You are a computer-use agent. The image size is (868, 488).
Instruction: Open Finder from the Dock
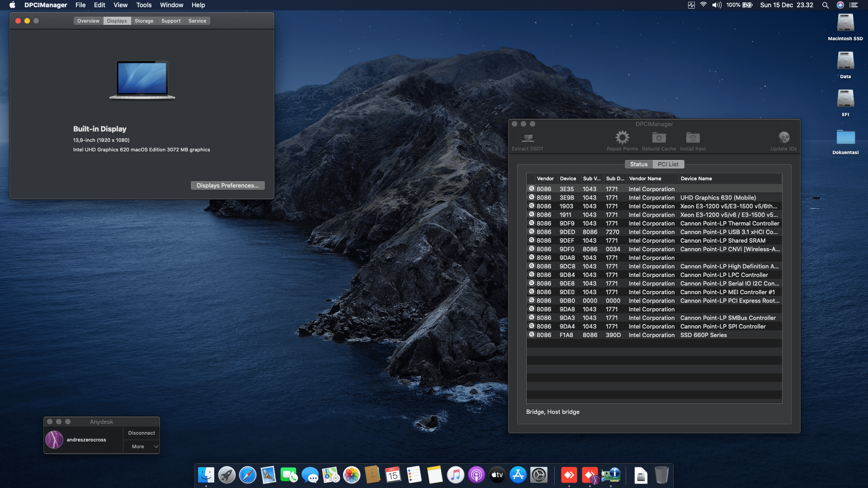(x=206, y=475)
